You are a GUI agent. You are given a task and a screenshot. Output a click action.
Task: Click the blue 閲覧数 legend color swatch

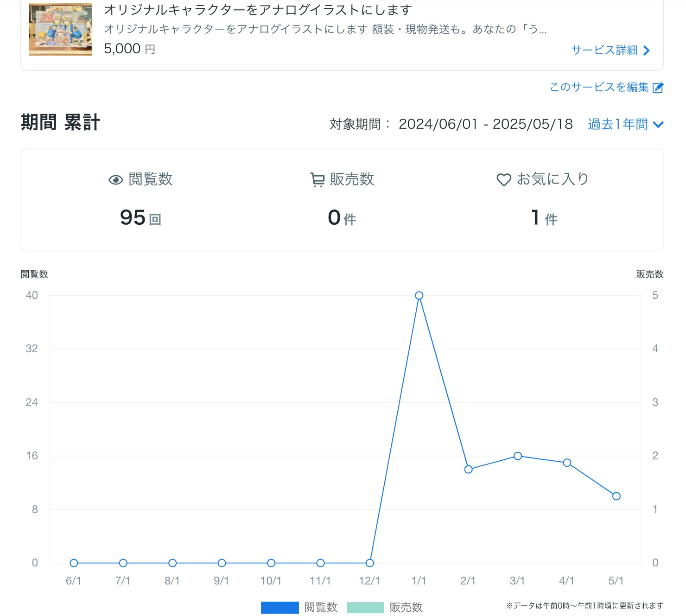click(280, 607)
